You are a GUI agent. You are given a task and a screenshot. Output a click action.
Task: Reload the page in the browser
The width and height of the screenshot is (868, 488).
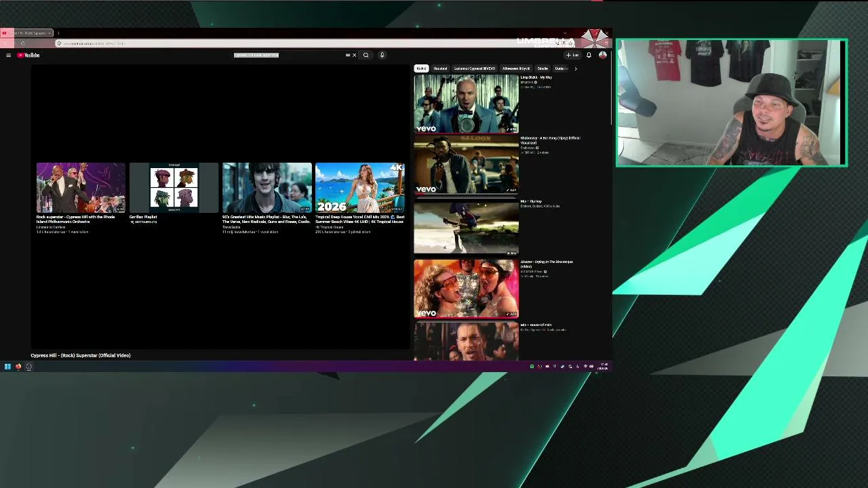[22, 43]
